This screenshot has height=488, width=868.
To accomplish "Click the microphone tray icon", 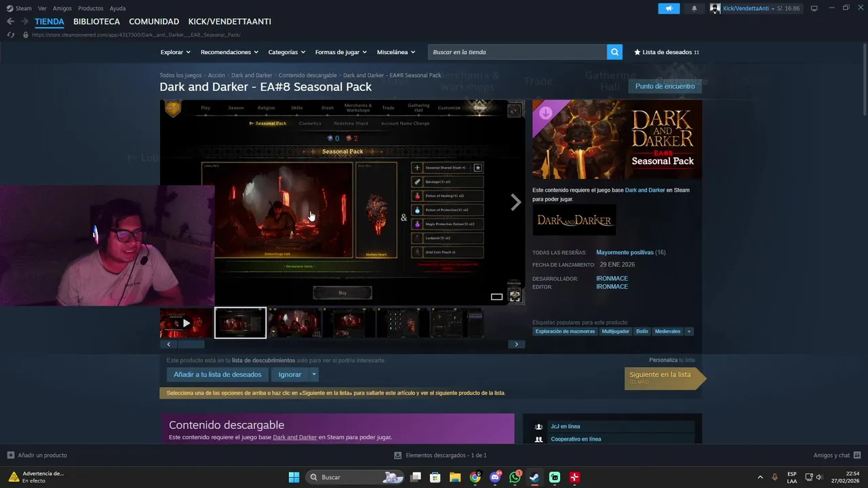I will 775,477.
